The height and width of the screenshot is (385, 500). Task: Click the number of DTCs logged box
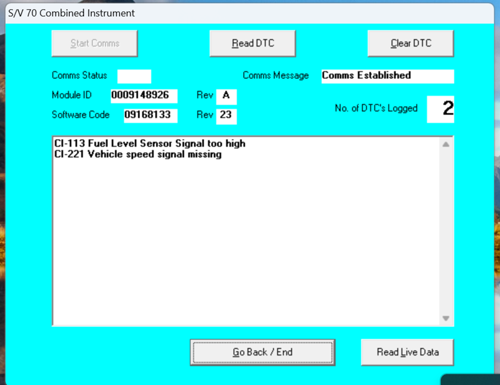pyautogui.click(x=440, y=109)
